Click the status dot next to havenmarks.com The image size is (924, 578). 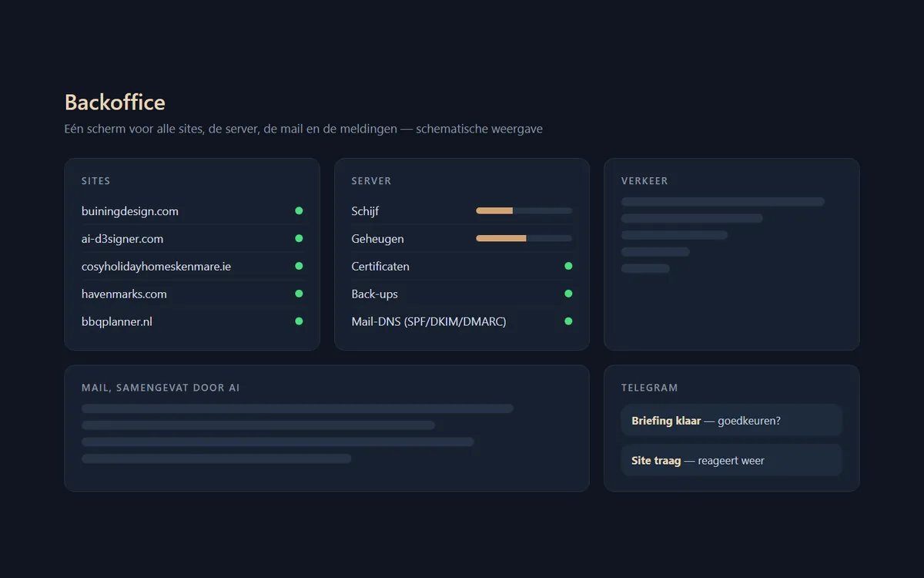pos(299,294)
